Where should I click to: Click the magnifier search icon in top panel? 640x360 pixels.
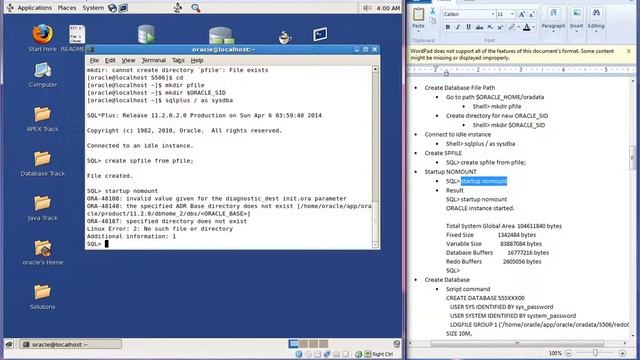click(x=196, y=8)
